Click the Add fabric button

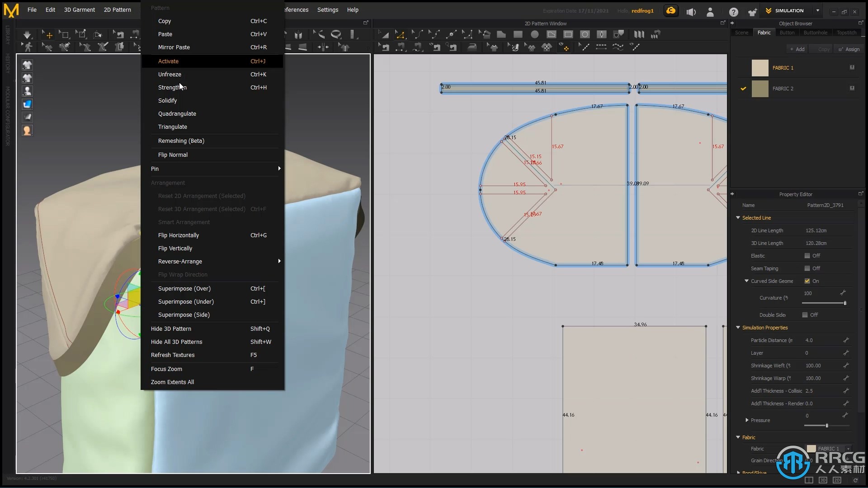point(797,49)
